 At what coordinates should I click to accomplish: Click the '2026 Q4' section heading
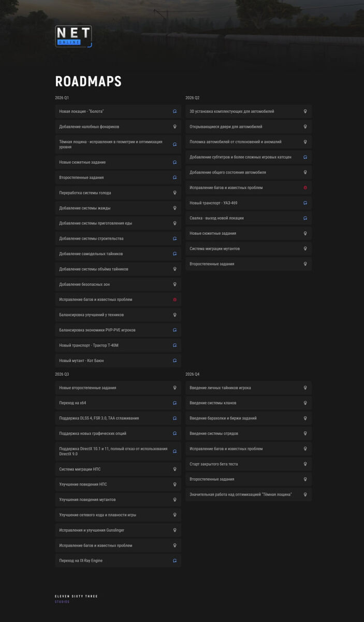[x=193, y=374]
